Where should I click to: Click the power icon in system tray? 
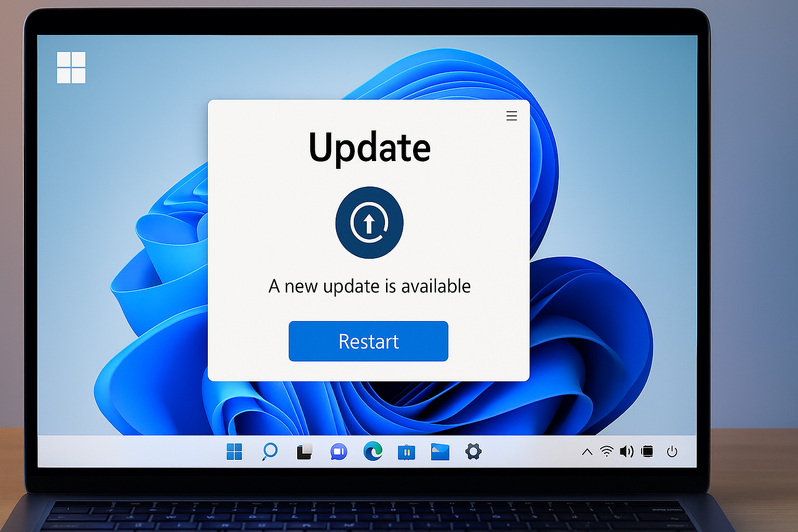click(x=672, y=451)
